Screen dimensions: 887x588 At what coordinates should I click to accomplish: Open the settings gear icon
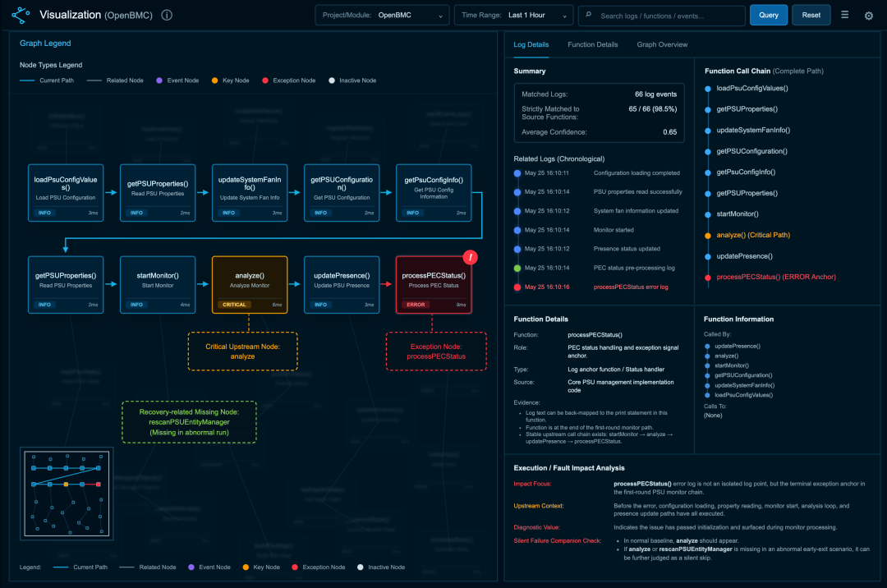click(x=869, y=16)
